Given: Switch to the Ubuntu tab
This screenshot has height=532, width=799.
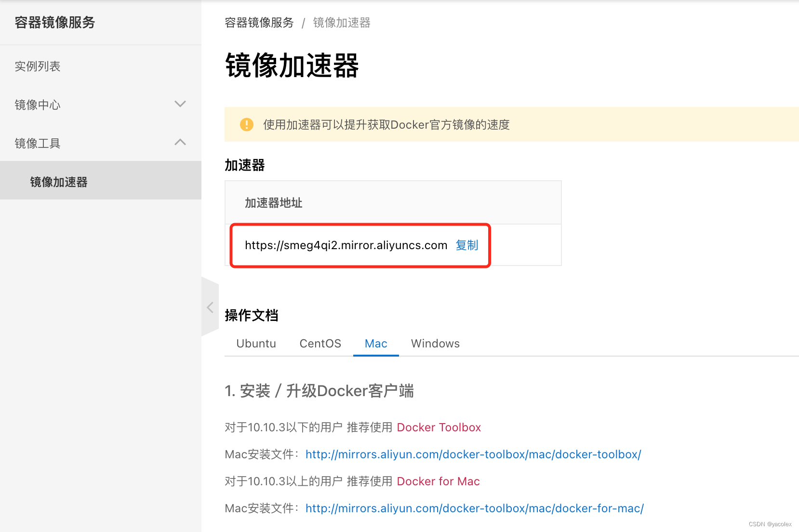Looking at the screenshot, I should pos(256,344).
